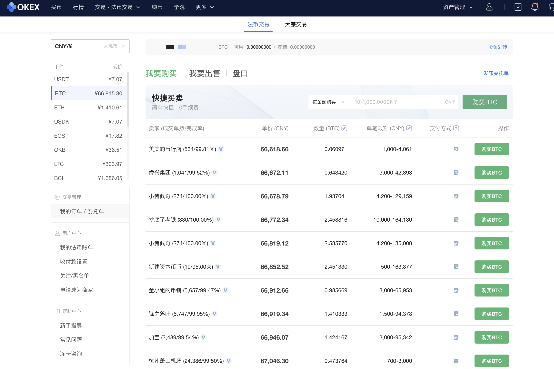
Task: Click price 67,048.30 in the table
Action: click(275, 361)
